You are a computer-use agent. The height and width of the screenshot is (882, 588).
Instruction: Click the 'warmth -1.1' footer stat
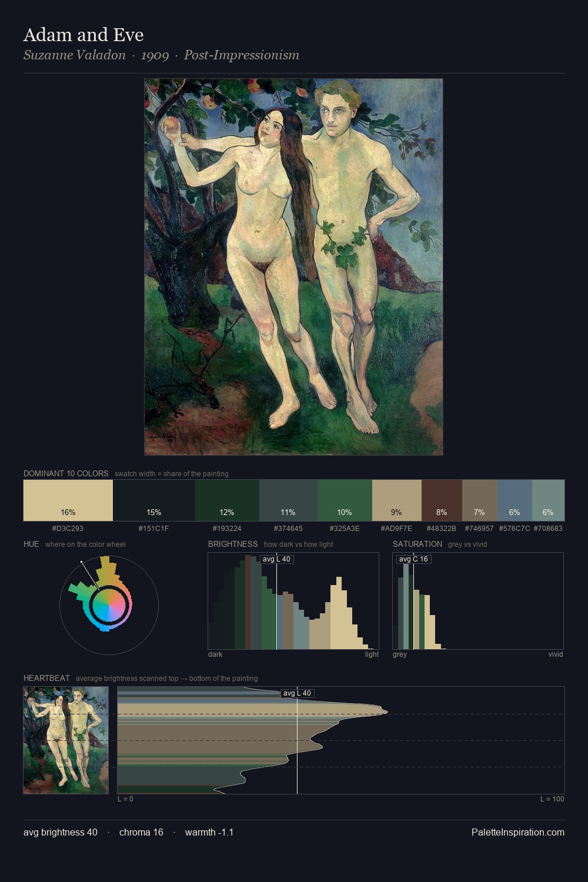tap(209, 832)
